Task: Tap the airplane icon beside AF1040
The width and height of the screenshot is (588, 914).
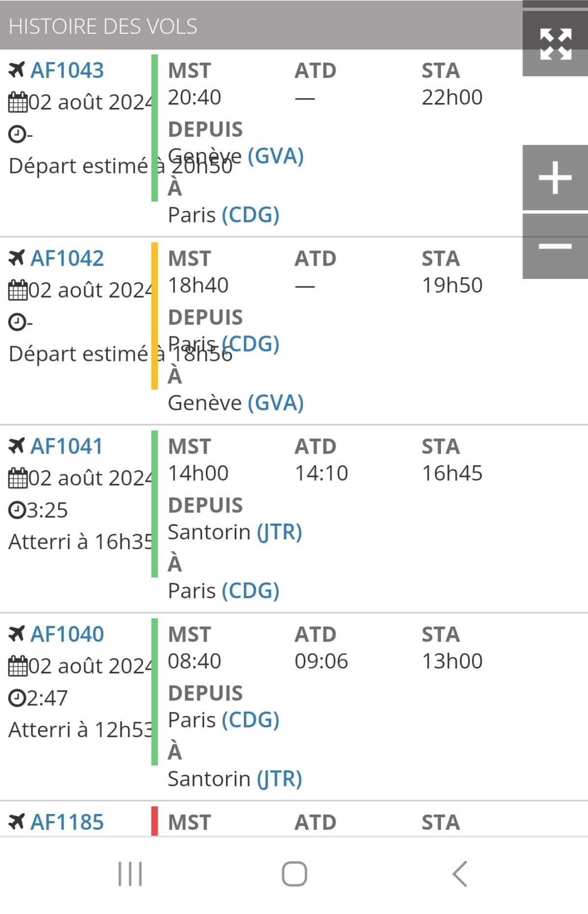Action: [x=17, y=634]
